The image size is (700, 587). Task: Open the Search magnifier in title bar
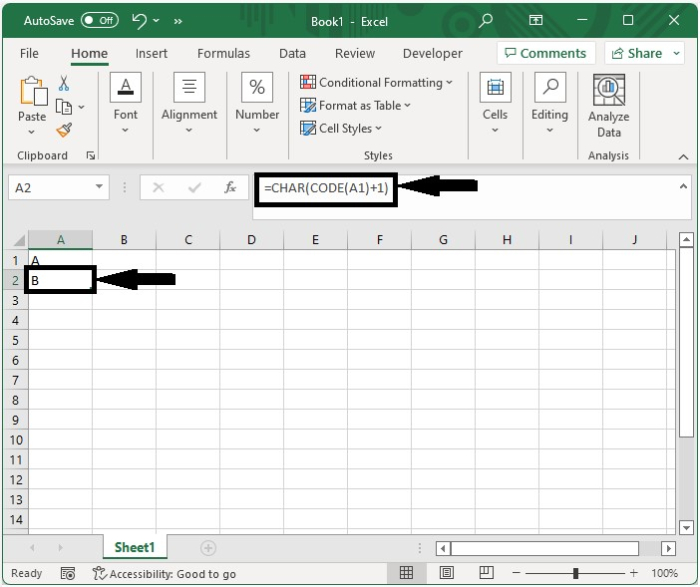[x=486, y=20]
